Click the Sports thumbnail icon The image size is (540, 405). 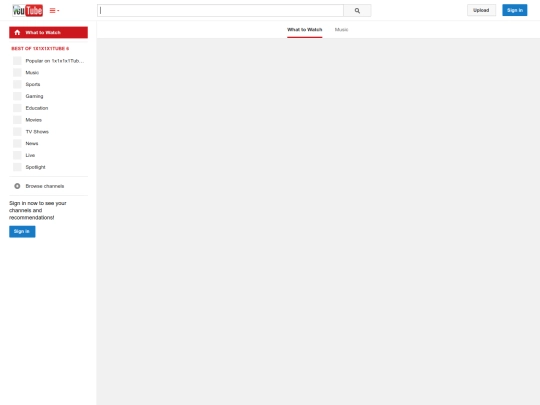[x=17, y=84]
